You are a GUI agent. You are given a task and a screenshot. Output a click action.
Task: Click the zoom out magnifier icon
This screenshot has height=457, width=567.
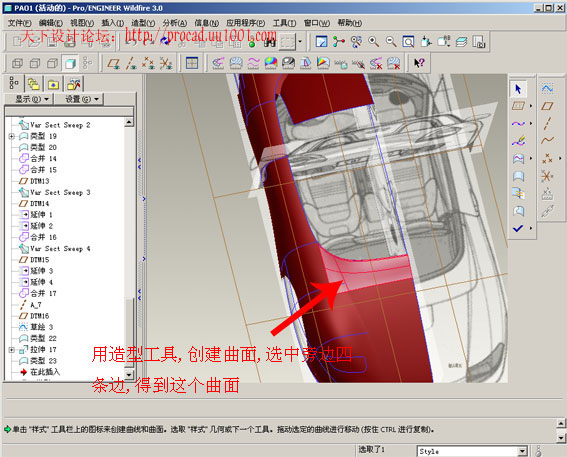point(391,42)
